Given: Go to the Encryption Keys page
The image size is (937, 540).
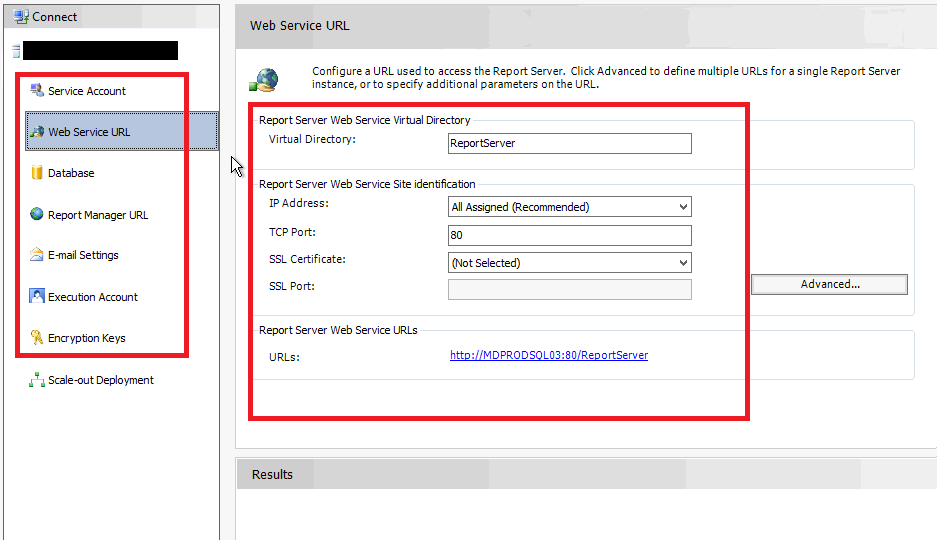Looking at the screenshot, I should click(86, 338).
